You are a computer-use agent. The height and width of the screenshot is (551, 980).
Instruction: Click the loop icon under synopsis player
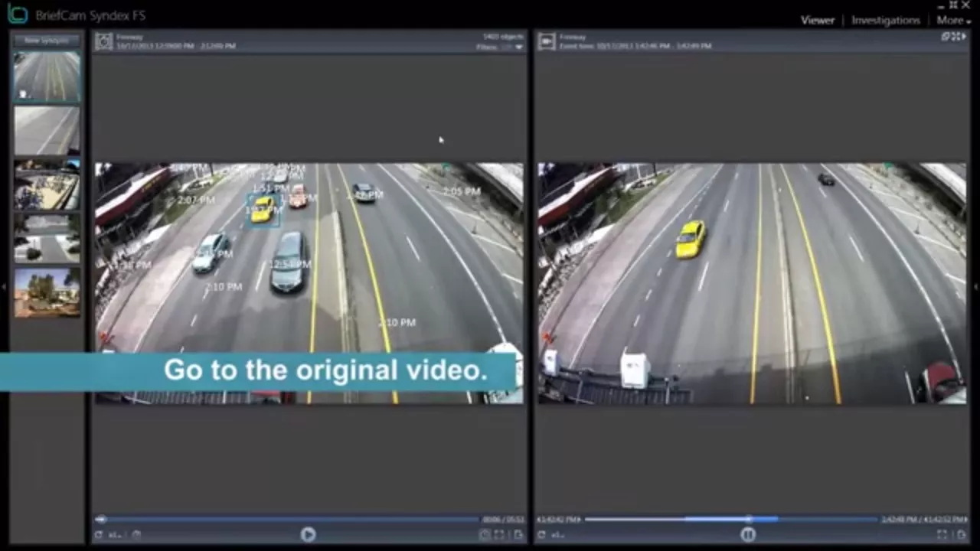(99, 535)
